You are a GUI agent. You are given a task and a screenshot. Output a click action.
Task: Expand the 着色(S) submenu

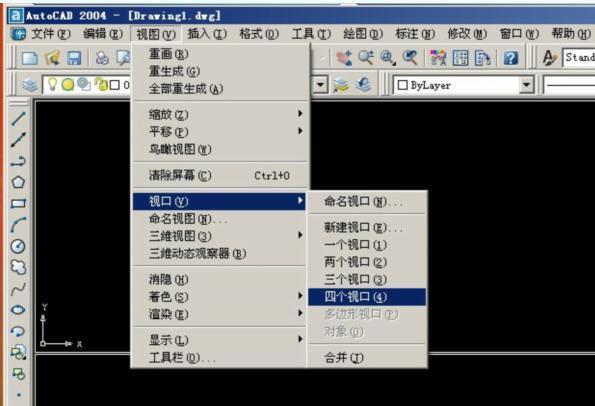(x=220, y=296)
